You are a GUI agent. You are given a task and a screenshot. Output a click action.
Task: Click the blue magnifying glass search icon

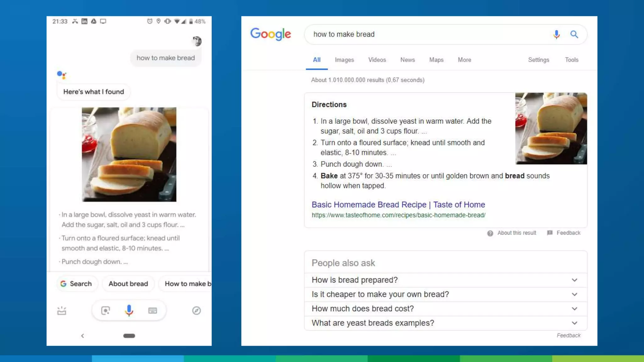[574, 34]
